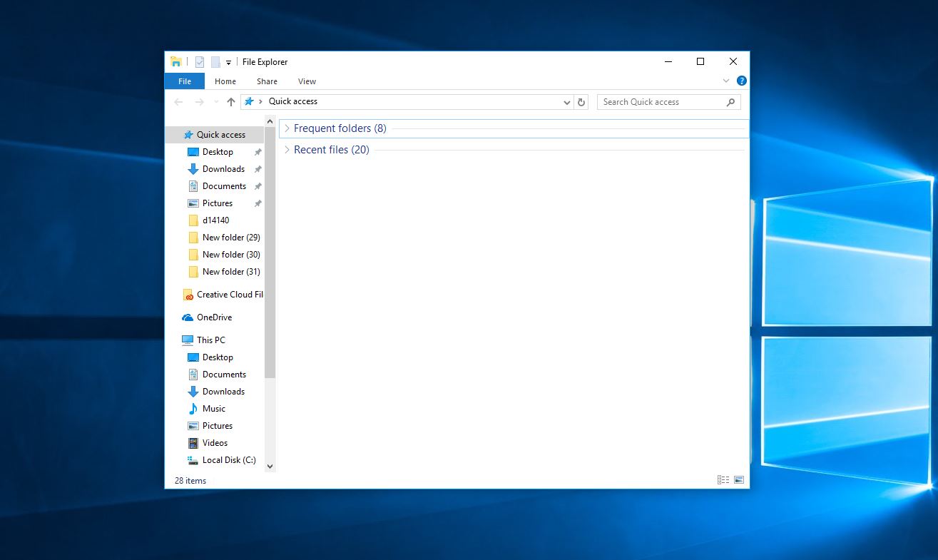Click the 28 items status text
This screenshot has width=938, height=560.
(190, 481)
